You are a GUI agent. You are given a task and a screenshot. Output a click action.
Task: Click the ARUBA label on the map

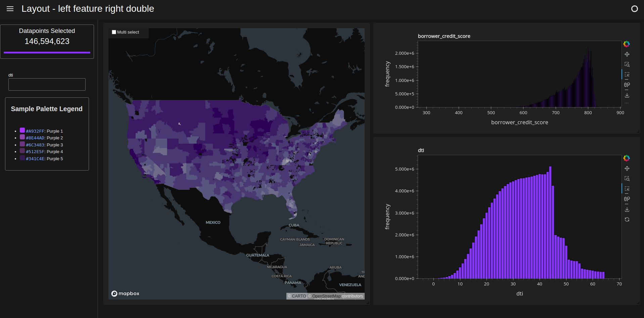(x=335, y=267)
